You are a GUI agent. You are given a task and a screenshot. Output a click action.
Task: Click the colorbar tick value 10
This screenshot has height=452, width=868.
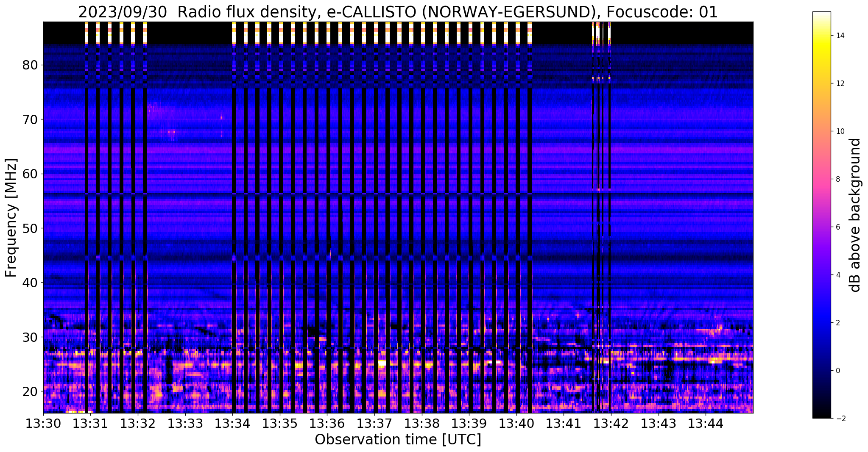click(840, 131)
